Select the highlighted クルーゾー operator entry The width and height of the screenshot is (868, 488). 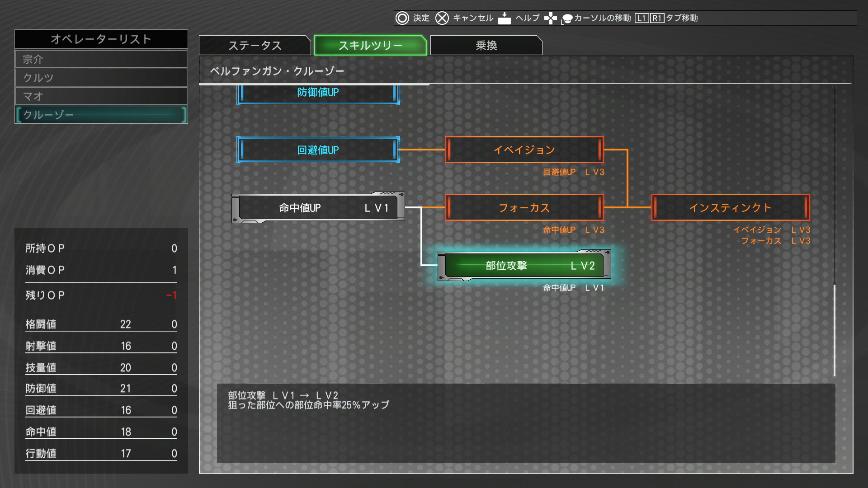101,115
